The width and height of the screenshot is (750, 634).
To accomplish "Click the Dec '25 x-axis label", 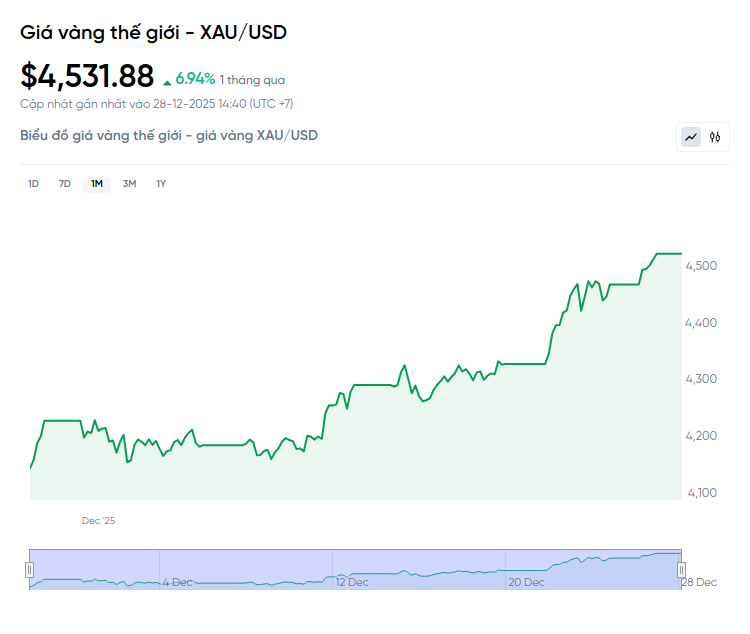I will point(99,521).
